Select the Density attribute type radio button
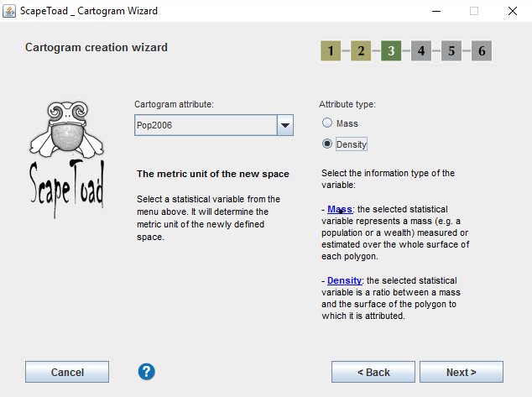532x397 pixels. 327,144
